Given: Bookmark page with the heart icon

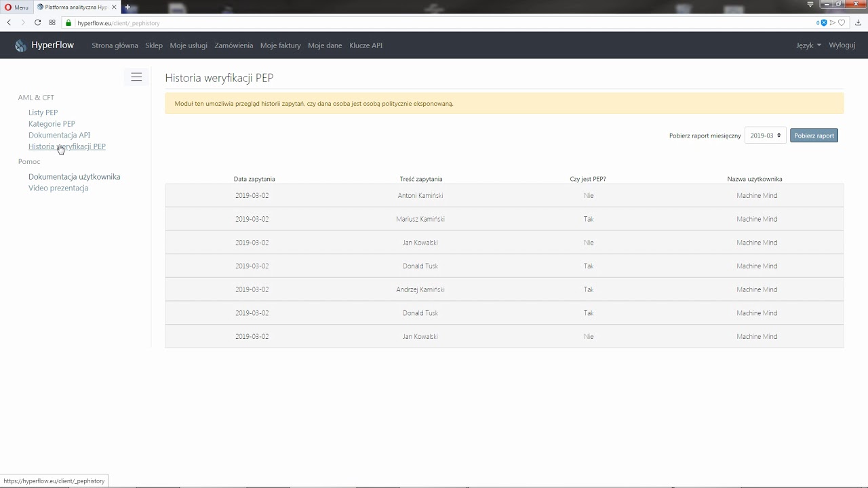Looking at the screenshot, I should [842, 22].
